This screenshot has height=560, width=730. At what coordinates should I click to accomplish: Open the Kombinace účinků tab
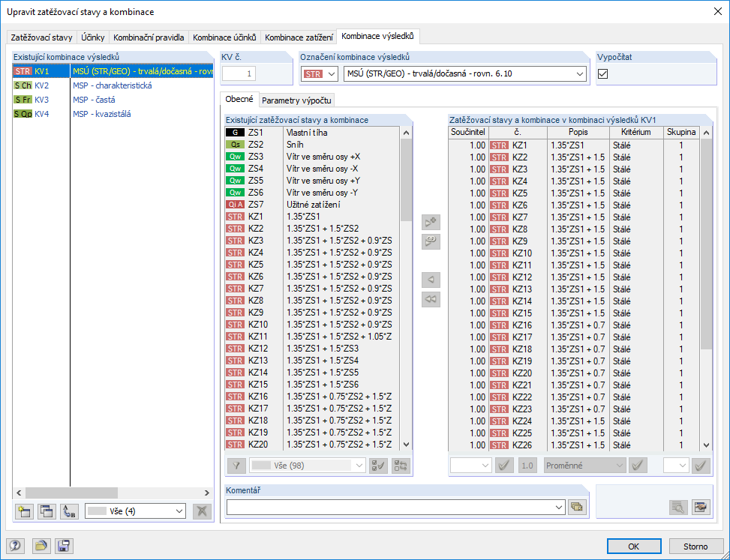224,37
